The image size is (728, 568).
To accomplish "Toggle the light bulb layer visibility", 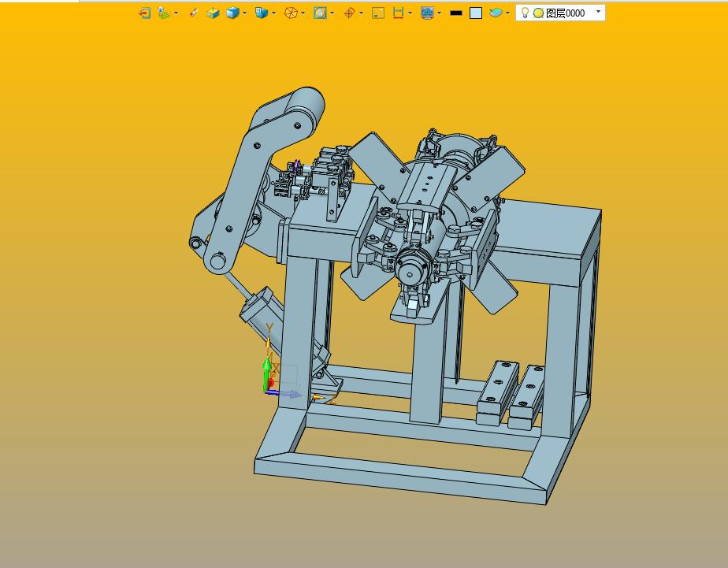I will coord(525,13).
